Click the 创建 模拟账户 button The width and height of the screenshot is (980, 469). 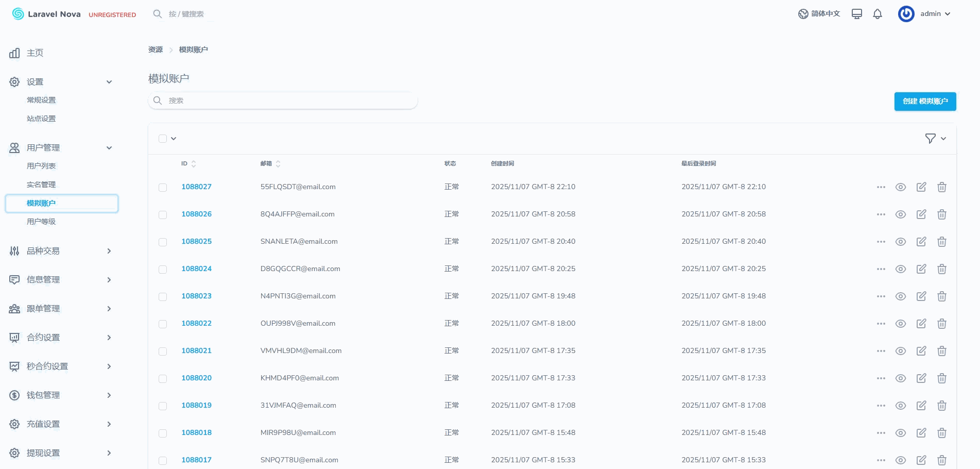coord(925,102)
